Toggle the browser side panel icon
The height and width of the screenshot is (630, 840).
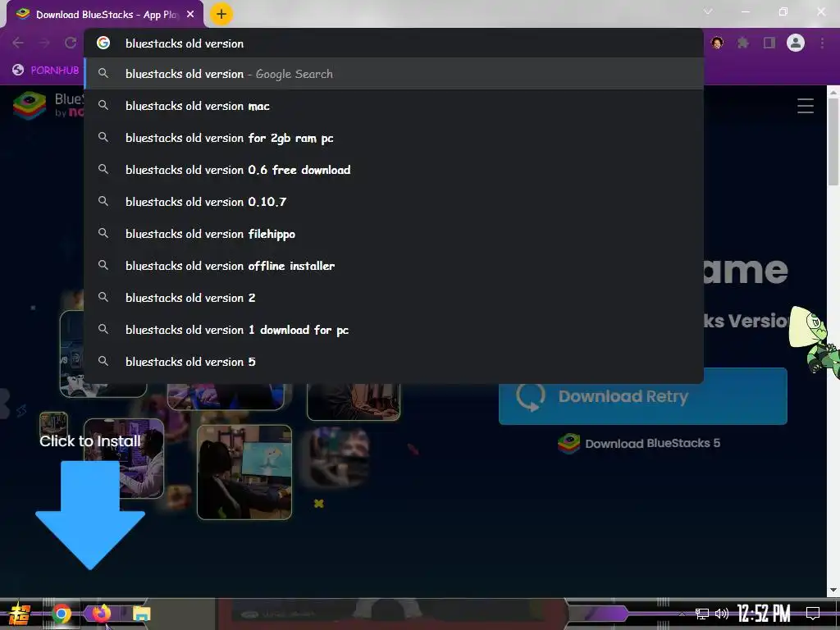click(x=769, y=43)
